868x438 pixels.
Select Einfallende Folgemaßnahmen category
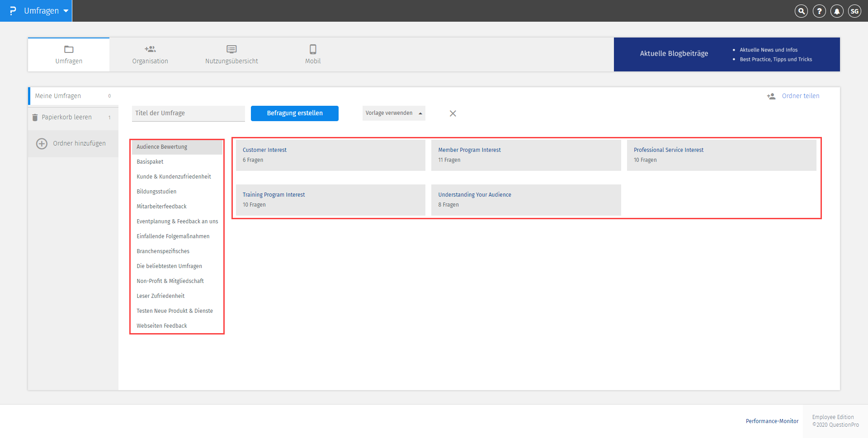click(x=177, y=236)
